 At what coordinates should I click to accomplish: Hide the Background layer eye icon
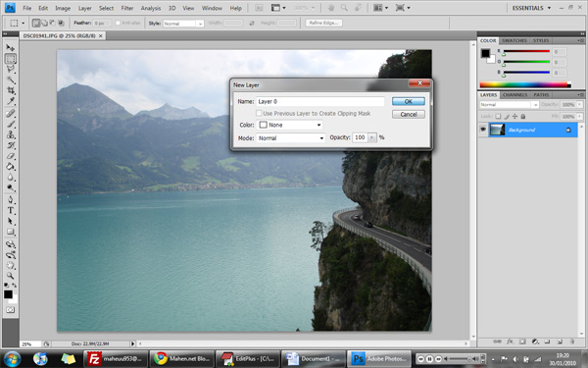483,130
